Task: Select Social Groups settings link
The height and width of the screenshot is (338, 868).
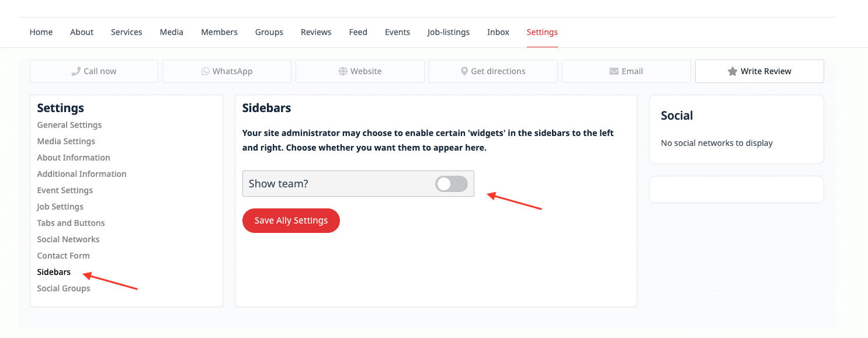Action: 64,288
